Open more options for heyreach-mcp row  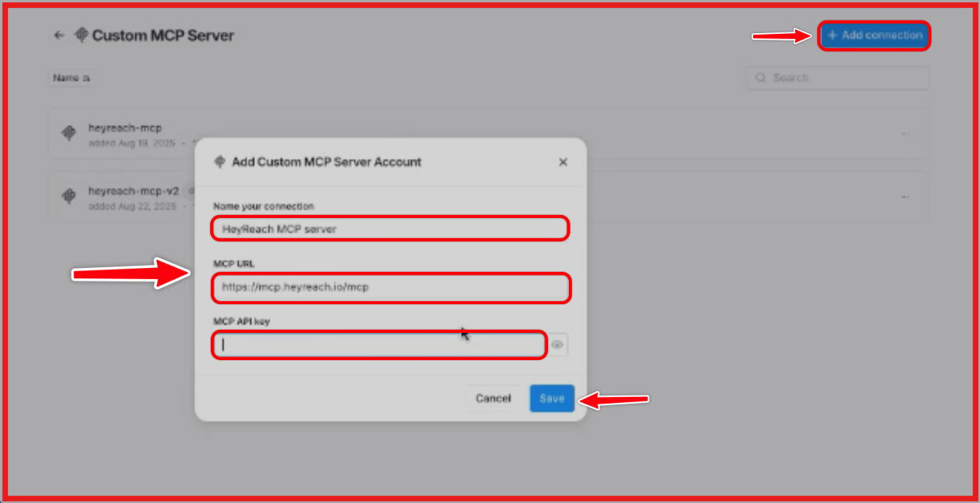(x=906, y=134)
